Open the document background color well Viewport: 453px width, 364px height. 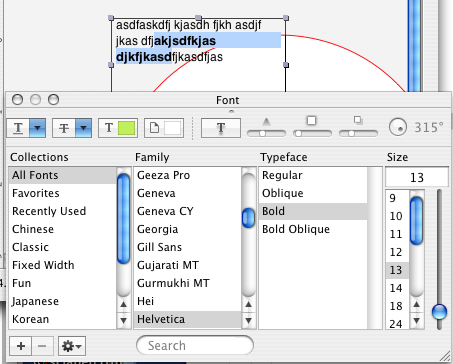pyautogui.click(x=164, y=128)
